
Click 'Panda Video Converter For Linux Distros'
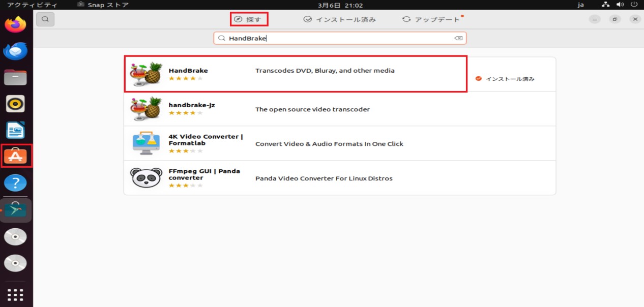[x=324, y=178]
